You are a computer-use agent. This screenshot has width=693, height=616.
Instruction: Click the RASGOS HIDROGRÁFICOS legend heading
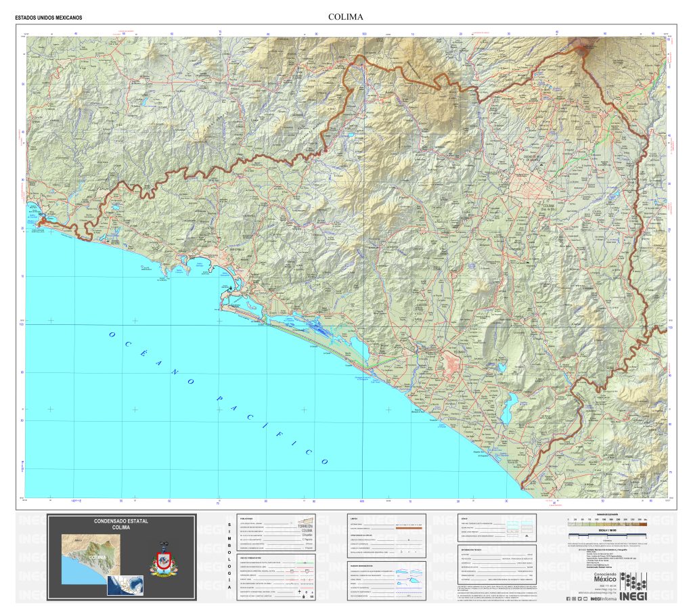[362, 565]
